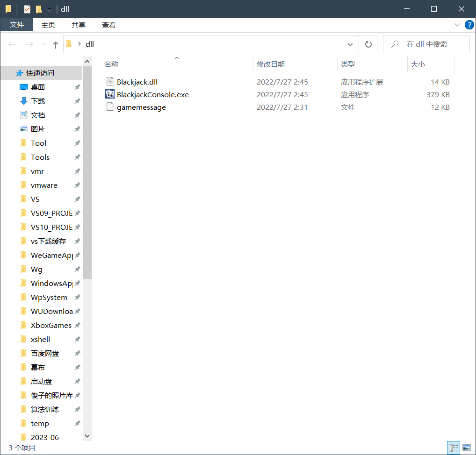Viewport: 476px width, 455px height.
Task: Switch to large icons view in status bar
Action: 467,448
